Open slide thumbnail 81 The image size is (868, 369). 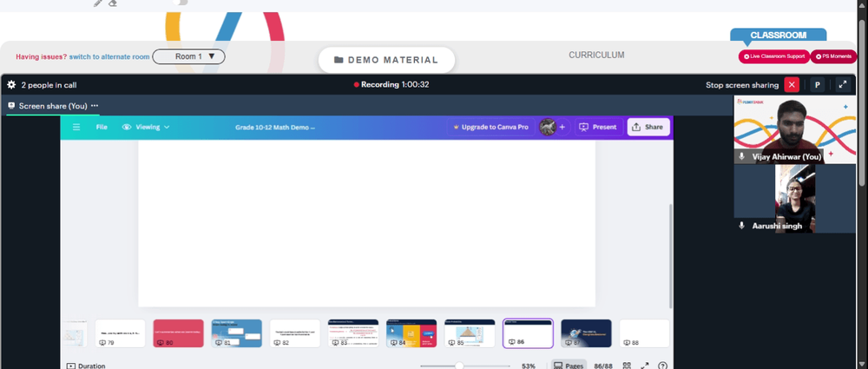pos(236,333)
